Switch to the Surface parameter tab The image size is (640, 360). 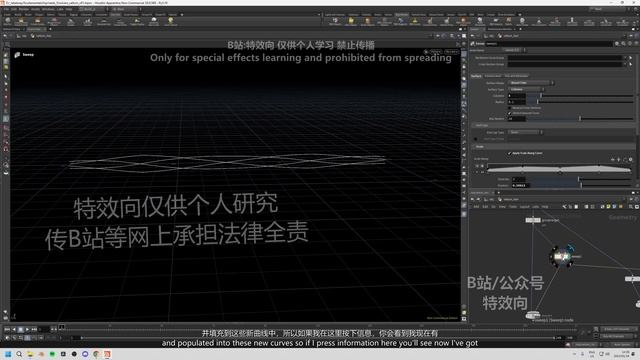(x=476, y=76)
